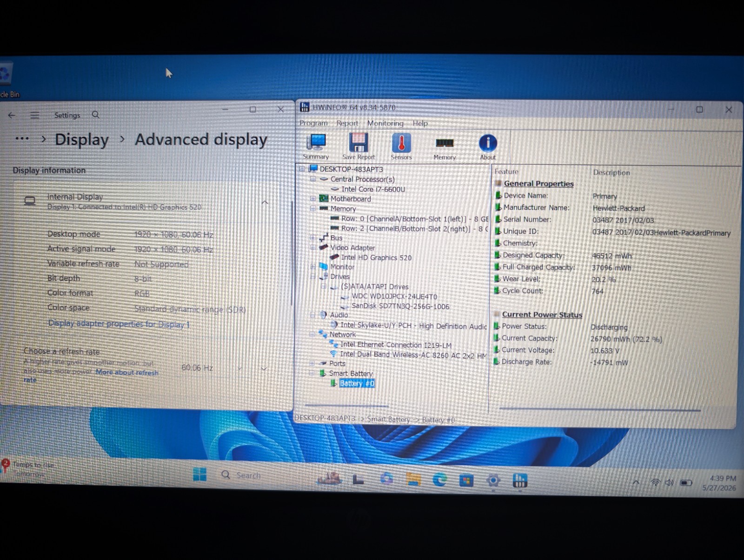The height and width of the screenshot is (560, 744).
Task: Open Settings hamburger navigation menu
Action: (35, 115)
